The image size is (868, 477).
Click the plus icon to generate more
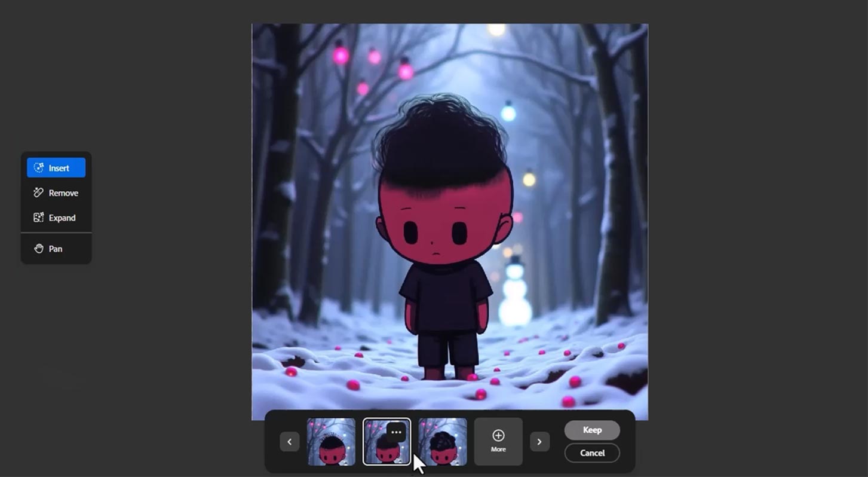point(498,435)
